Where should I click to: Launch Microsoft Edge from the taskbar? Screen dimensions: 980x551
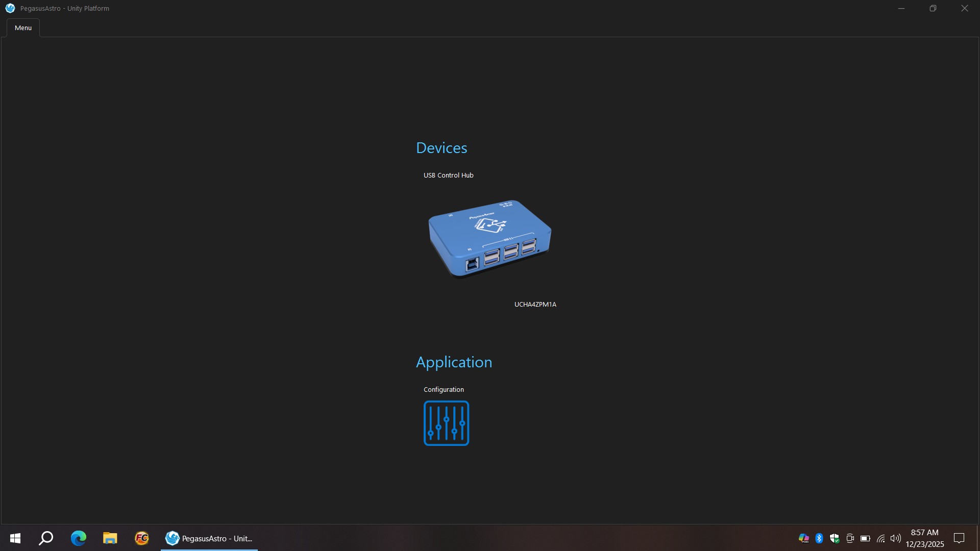(78, 538)
